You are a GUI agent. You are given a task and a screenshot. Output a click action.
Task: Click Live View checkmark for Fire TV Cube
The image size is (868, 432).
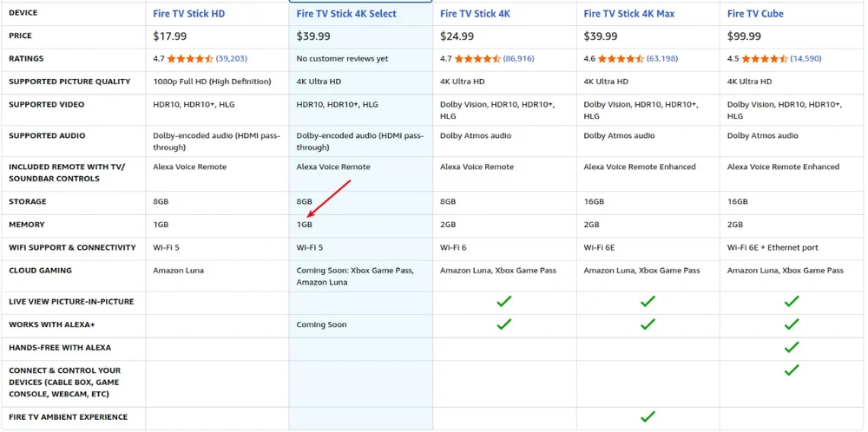click(x=792, y=302)
